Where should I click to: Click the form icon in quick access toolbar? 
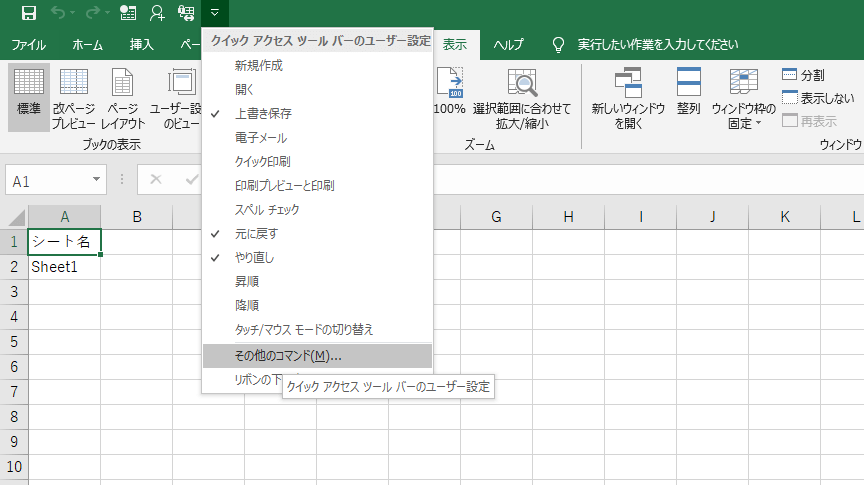point(128,13)
